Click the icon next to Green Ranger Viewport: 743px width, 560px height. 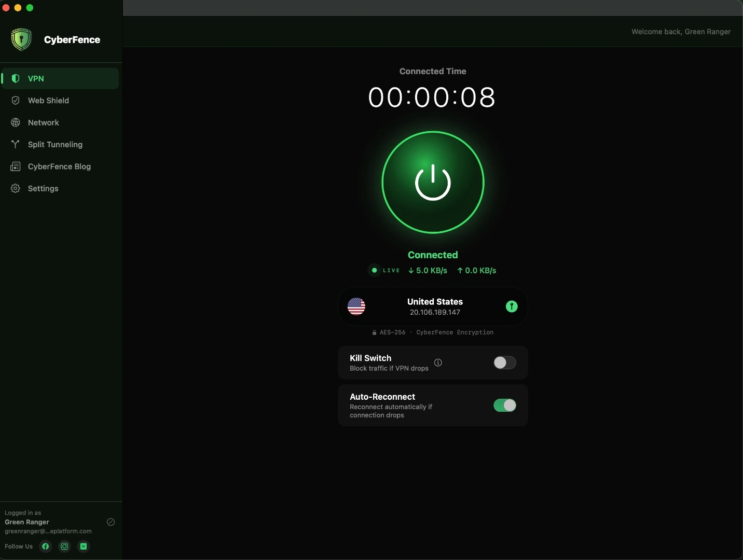coord(111,522)
